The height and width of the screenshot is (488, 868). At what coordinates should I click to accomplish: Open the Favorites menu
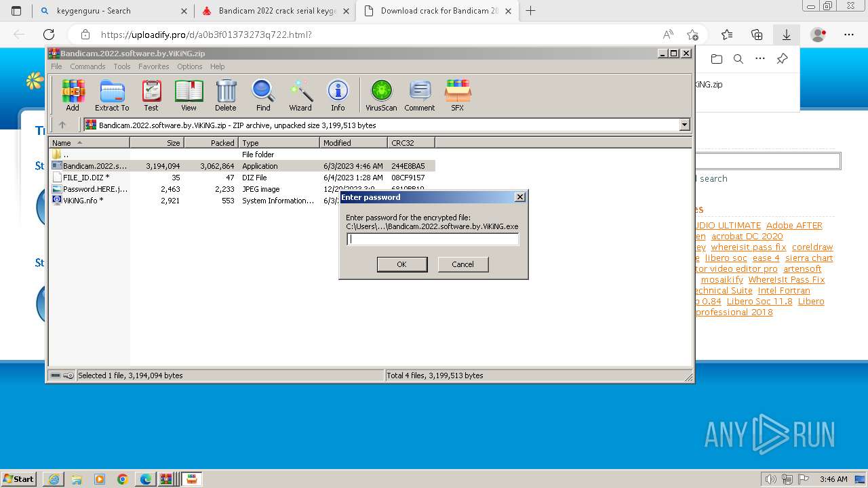[154, 66]
